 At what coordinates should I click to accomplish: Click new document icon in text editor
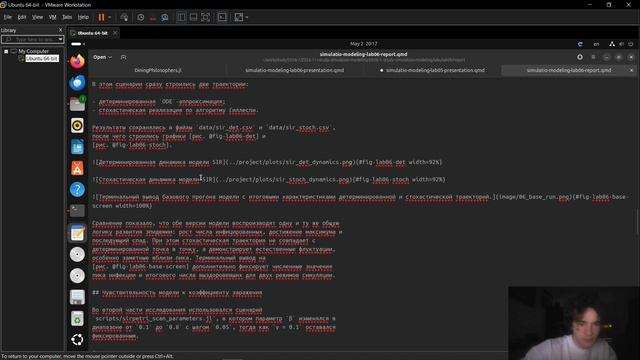[123, 57]
